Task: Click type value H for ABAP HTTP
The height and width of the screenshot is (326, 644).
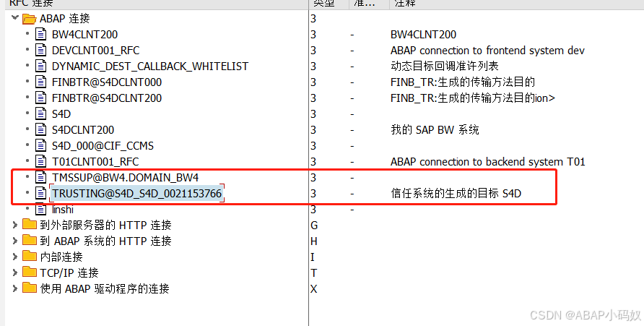Action: (314, 241)
